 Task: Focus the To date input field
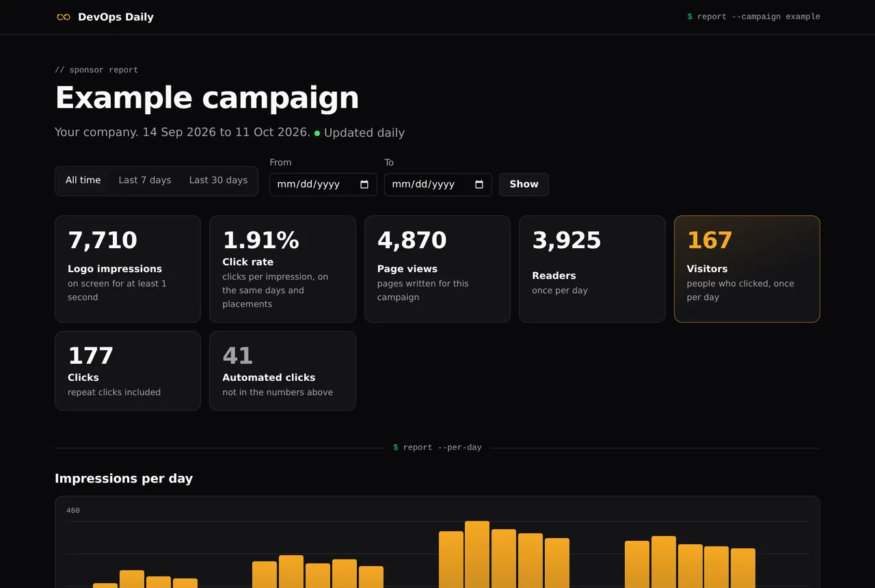(438, 185)
